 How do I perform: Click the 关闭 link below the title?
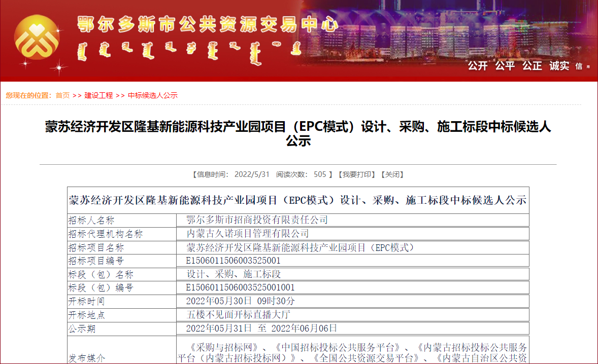(392, 174)
